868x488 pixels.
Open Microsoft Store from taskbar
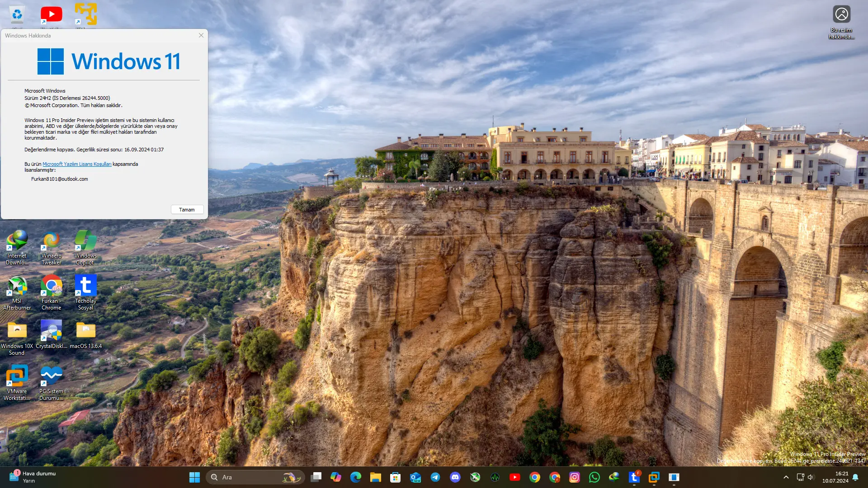pos(396,477)
